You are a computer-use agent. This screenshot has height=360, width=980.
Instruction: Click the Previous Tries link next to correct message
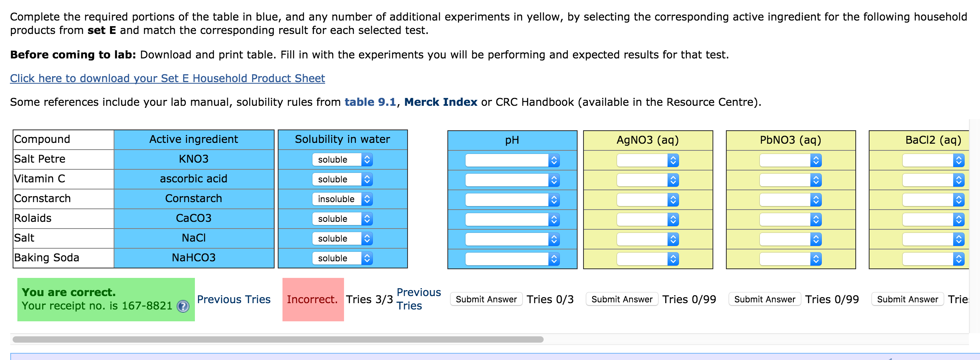(x=234, y=299)
